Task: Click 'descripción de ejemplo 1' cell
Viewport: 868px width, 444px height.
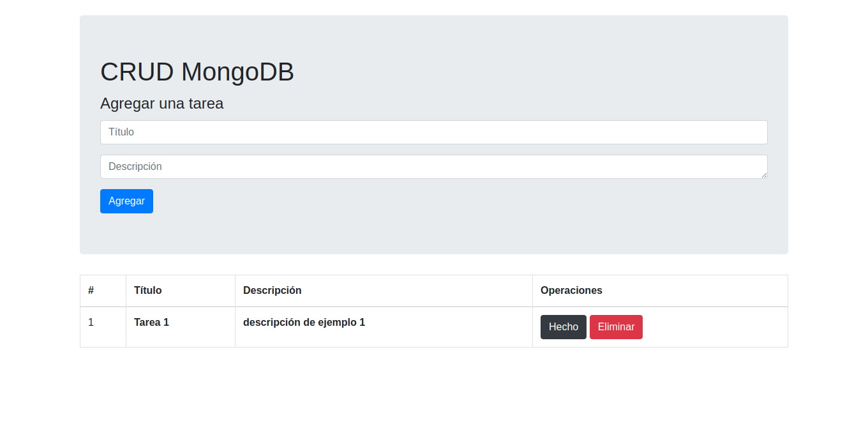Action: (x=384, y=327)
